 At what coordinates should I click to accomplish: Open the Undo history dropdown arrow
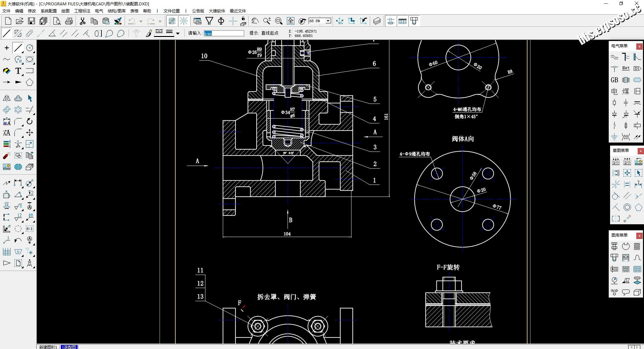141,22
